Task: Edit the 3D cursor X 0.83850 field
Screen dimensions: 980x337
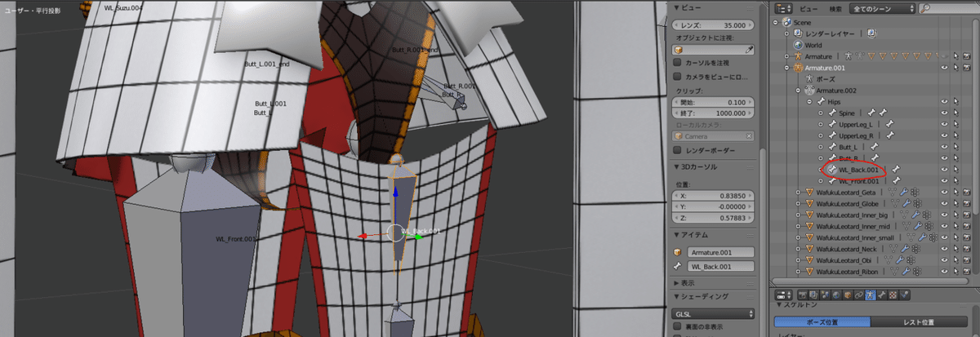Action: coord(715,197)
